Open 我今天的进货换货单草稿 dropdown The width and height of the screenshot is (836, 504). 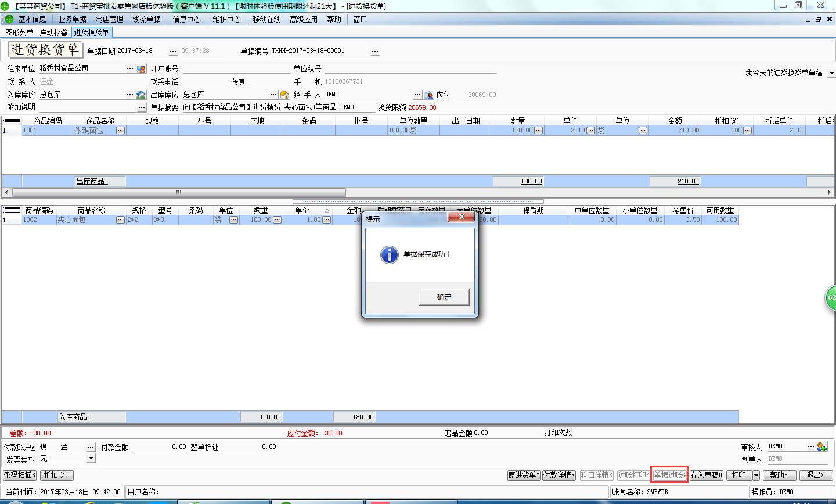click(x=831, y=73)
